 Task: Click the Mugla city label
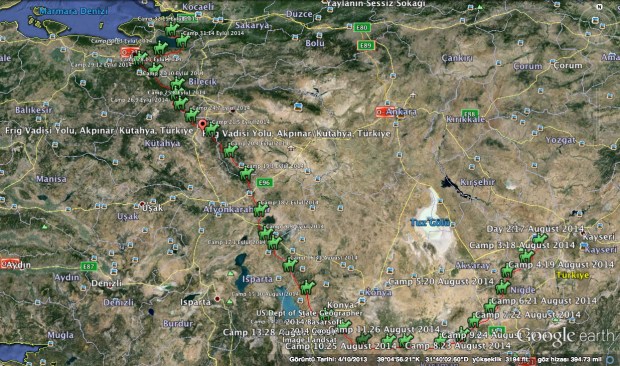(60, 335)
